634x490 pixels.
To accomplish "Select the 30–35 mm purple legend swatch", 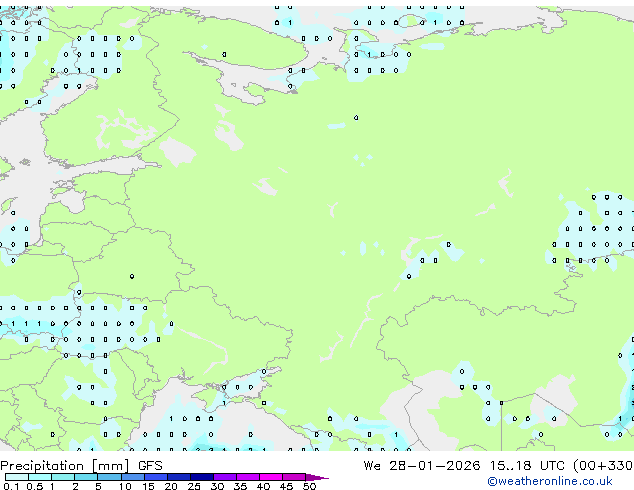I will click(224, 477).
